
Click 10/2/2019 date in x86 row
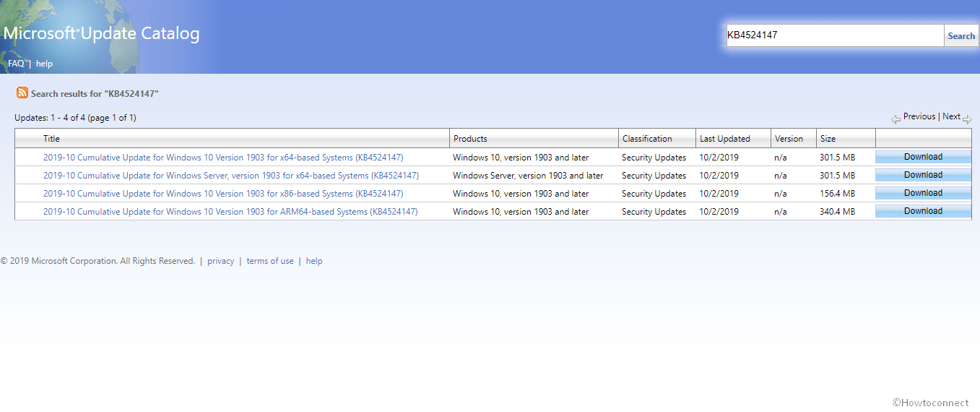[x=719, y=194]
